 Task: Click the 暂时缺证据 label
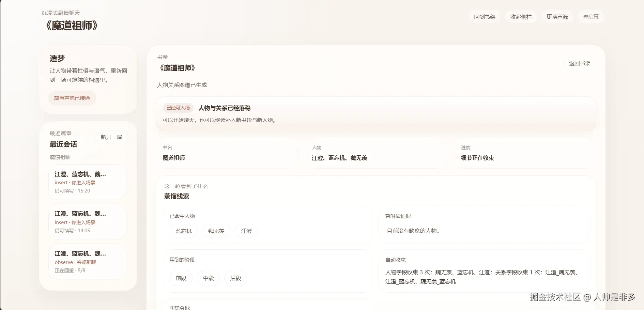pos(398,216)
